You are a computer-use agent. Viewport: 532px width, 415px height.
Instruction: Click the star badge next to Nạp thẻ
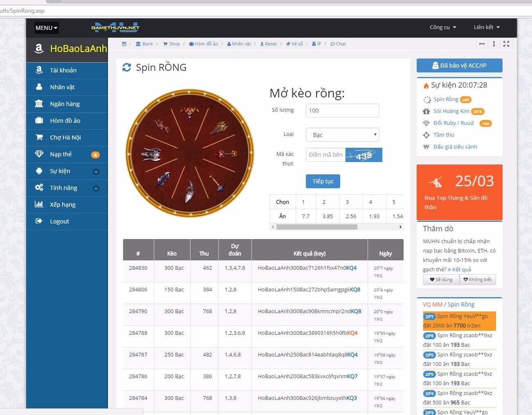tap(95, 155)
